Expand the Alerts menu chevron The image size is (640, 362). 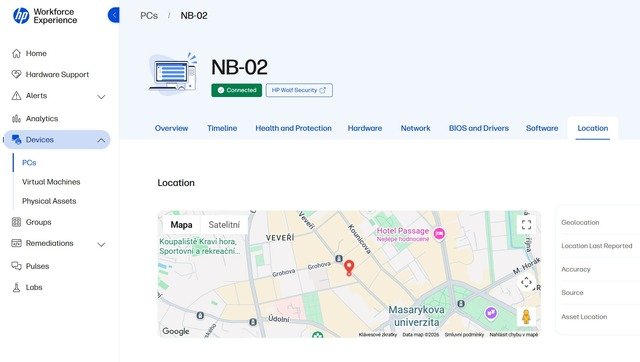coord(101,97)
